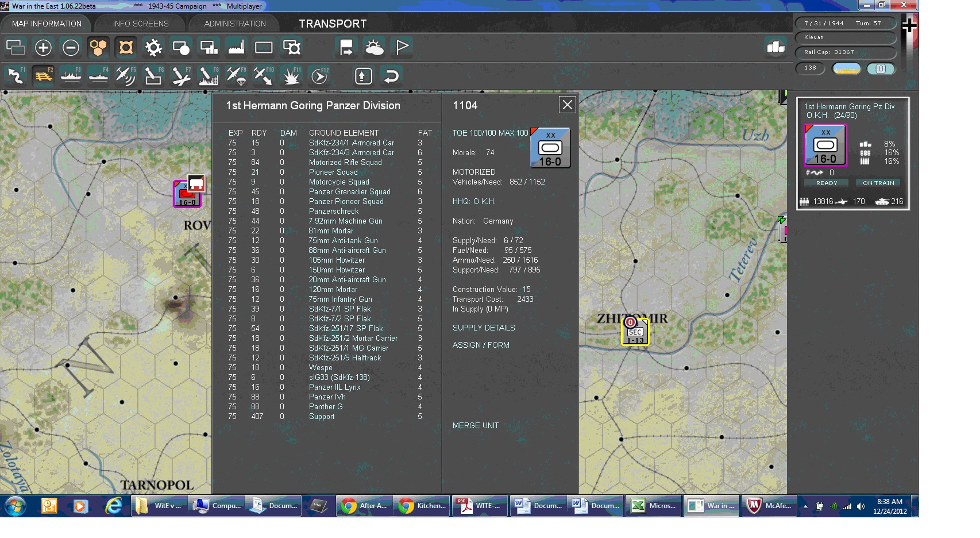Select move mode F1 icon
The height and width of the screenshot is (538, 980).
click(x=16, y=76)
